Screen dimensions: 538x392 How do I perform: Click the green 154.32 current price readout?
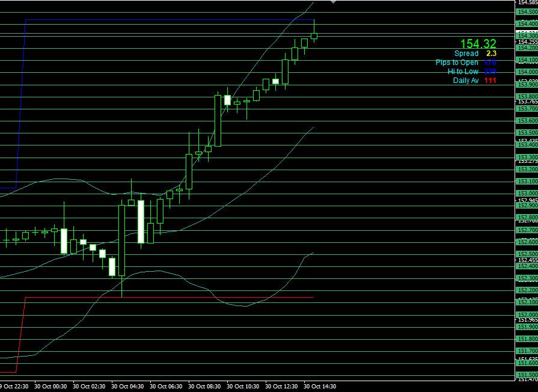pos(478,43)
